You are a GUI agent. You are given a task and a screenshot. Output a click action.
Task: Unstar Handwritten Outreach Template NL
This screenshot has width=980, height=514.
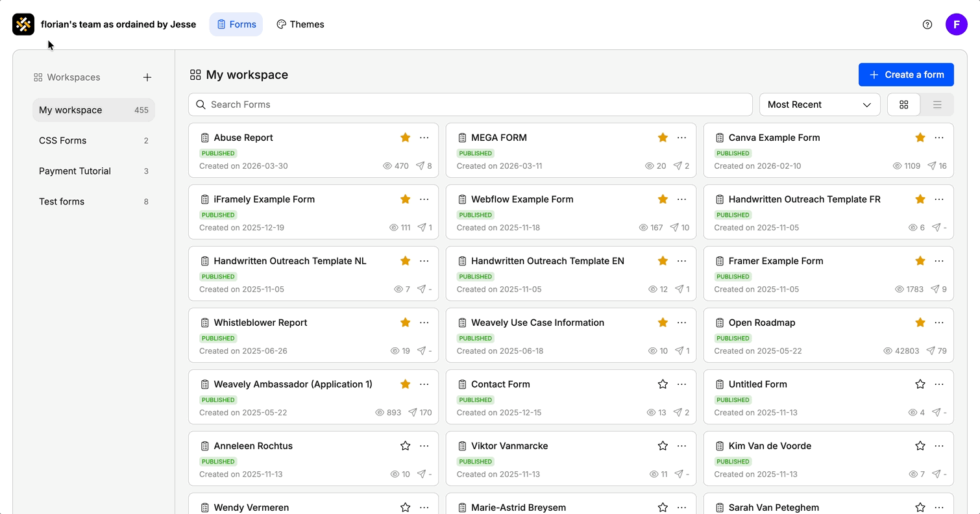(x=406, y=261)
